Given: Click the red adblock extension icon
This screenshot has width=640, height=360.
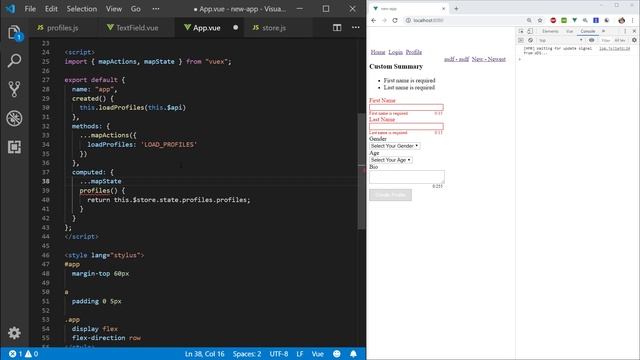Looking at the screenshot, I should coord(553,20).
